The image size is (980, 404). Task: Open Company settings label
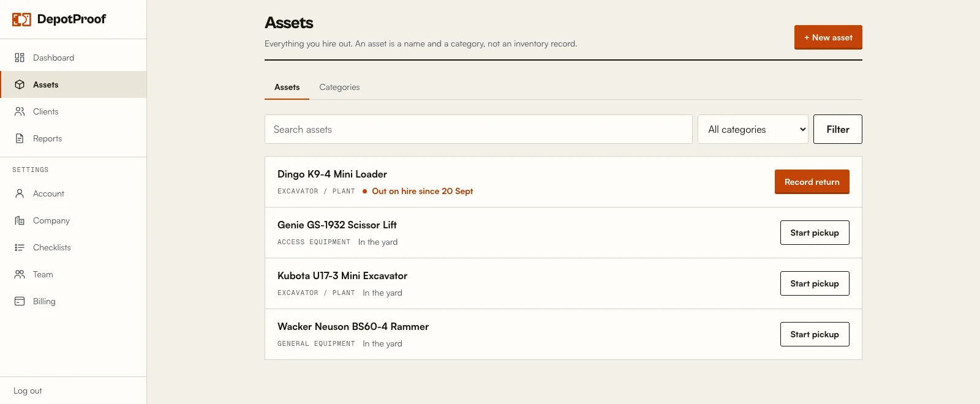(x=51, y=220)
